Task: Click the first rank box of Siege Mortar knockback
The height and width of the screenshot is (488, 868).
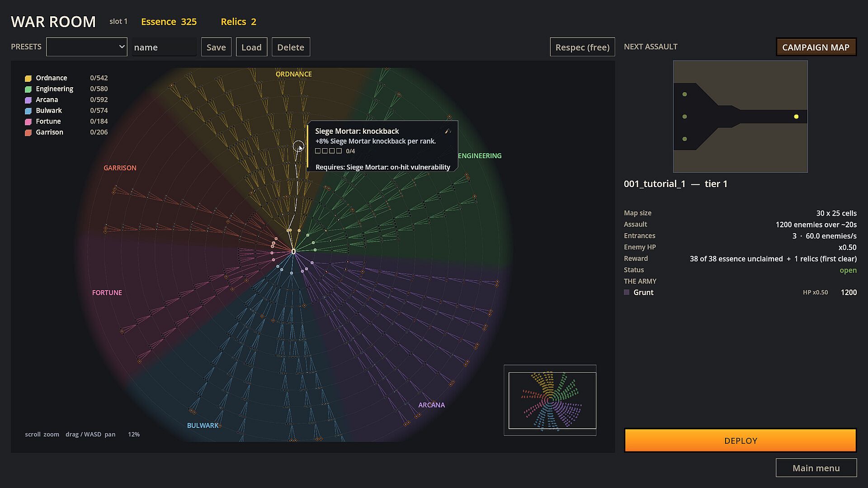Action: (x=318, y=151)
